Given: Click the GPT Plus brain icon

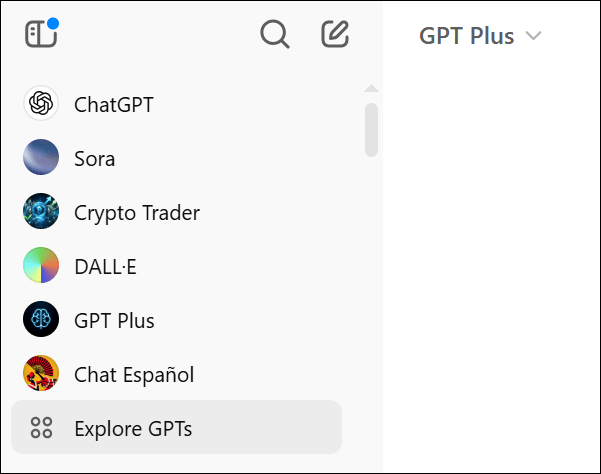Looking at the screenshot, I should 41,320.
